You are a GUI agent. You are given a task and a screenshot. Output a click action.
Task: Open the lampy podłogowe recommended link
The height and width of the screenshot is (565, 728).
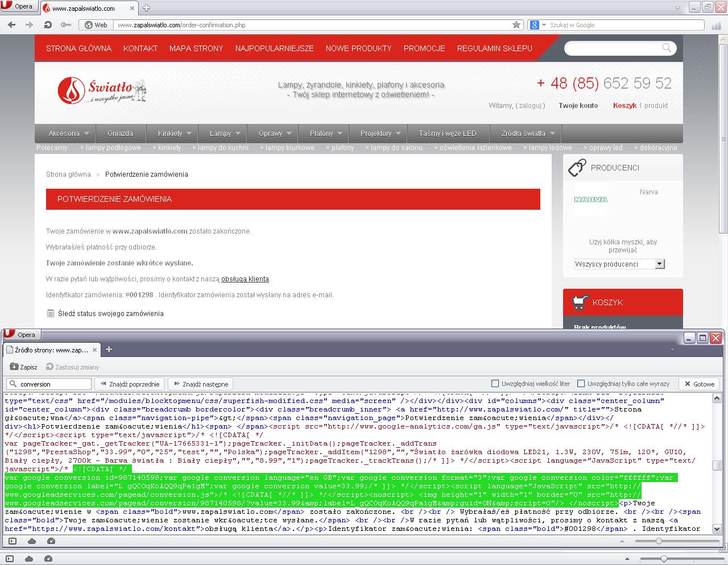click(110, 148)
